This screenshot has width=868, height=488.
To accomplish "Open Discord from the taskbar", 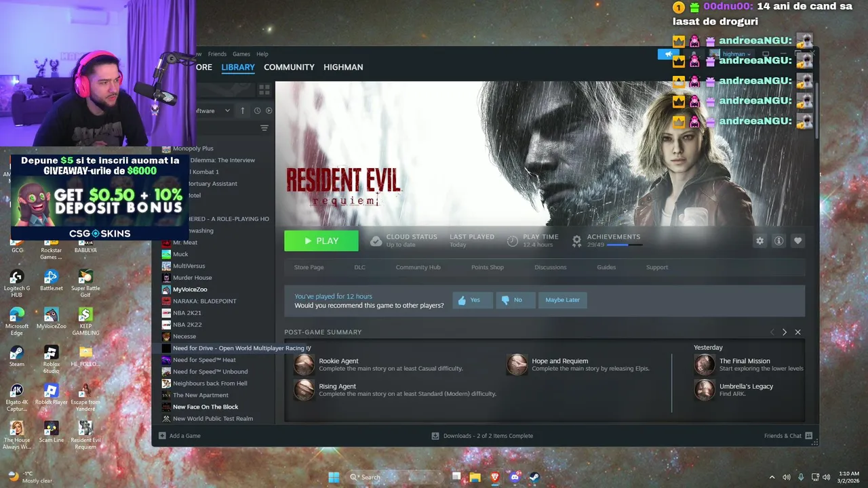I will click(515, 477).
